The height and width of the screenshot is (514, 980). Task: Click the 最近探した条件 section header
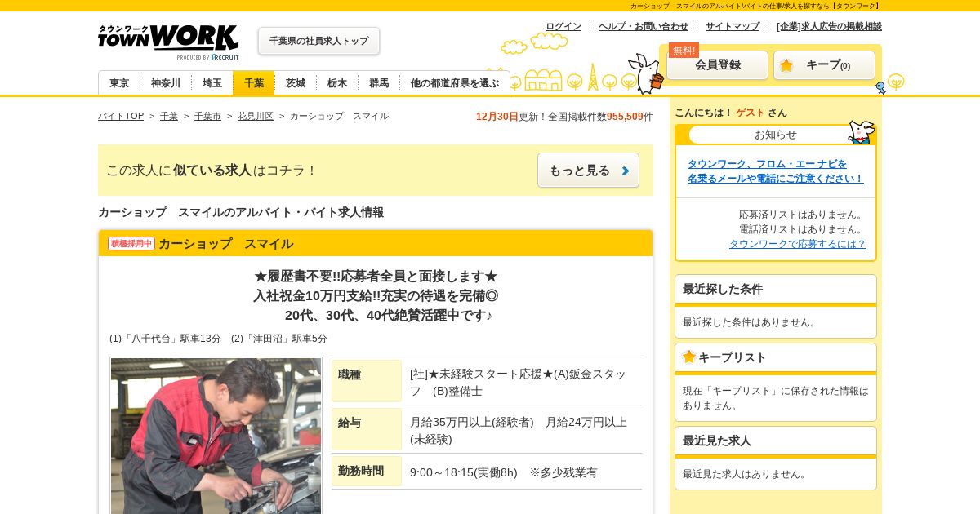(x=776, y=289)
